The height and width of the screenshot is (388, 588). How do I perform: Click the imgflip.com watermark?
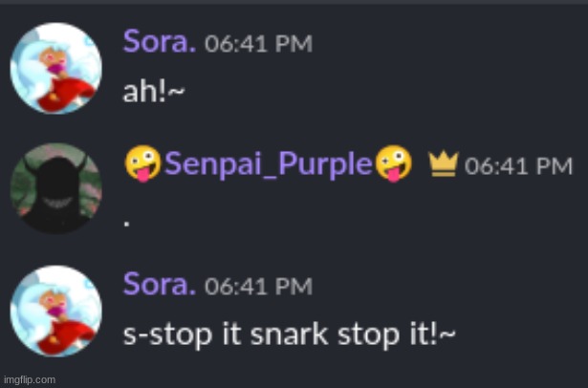[29, 379]
